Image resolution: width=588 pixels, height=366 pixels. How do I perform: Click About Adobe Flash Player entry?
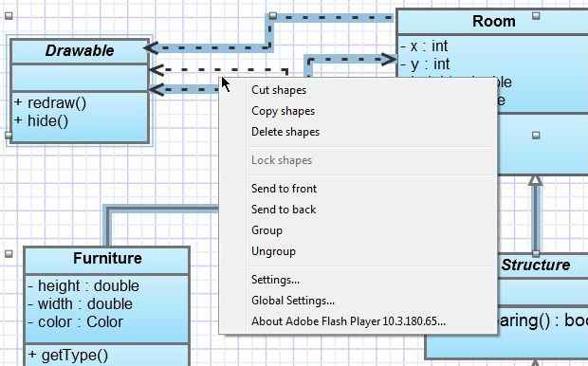pos(348,321)
